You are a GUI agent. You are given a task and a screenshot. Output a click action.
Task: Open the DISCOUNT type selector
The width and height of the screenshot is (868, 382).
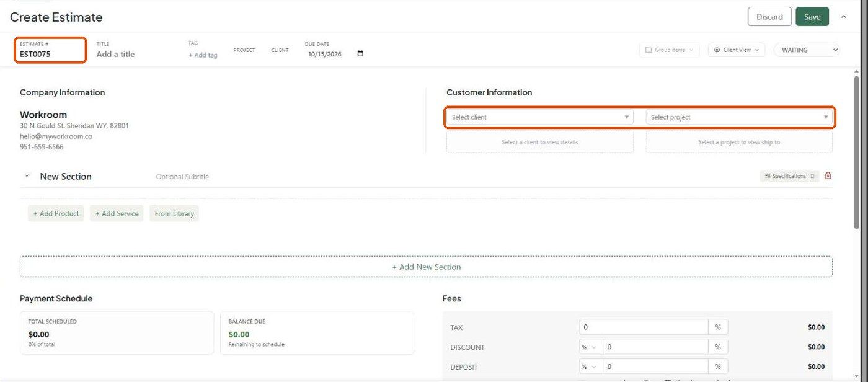click(x=589, y=347)
